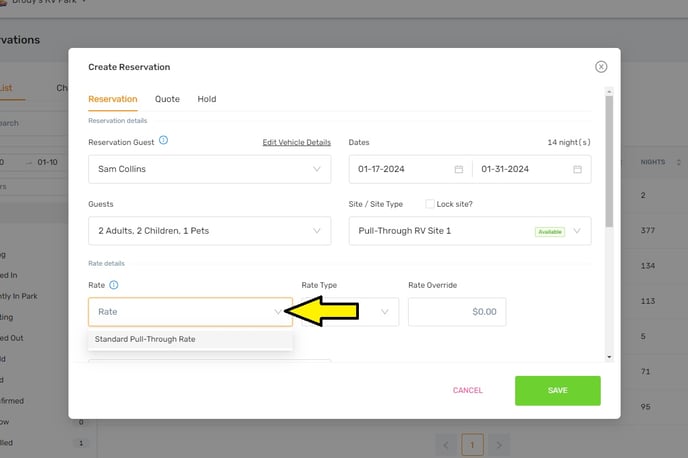The height and width of the screenshot is (458, 688).
Task: Focus the Rate Override amount field
Action: point(457,312)
